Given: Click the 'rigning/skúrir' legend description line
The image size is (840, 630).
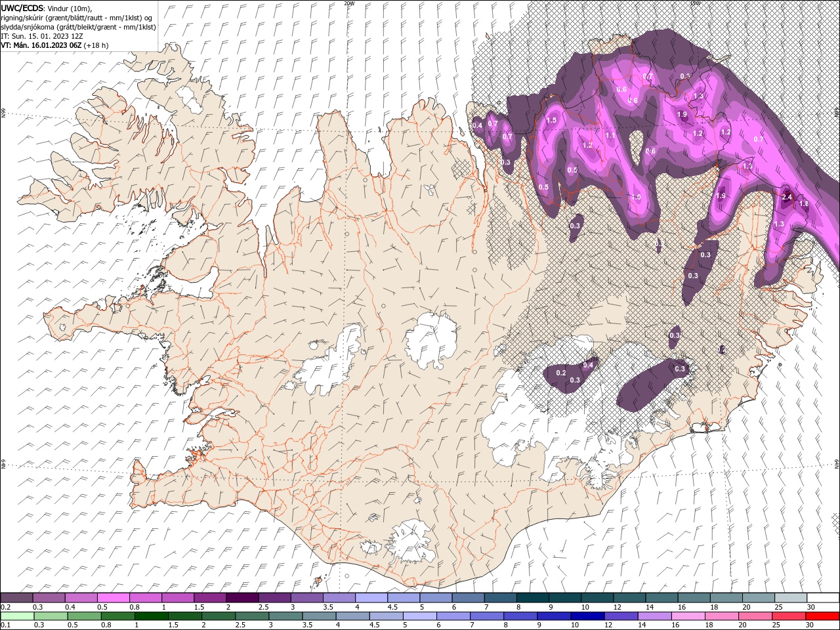Looking at the screenshot, I should (x=77, y=17).
